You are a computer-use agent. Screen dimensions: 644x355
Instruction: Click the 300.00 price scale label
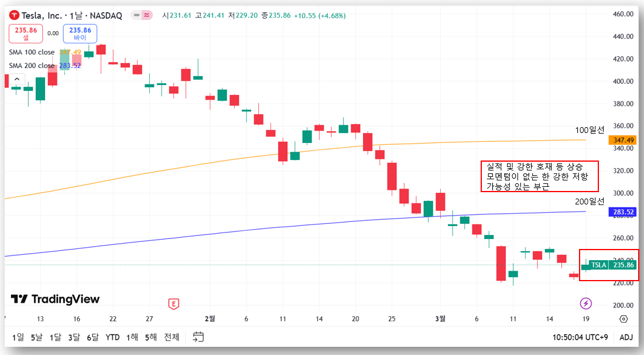[x=623, y=193]
